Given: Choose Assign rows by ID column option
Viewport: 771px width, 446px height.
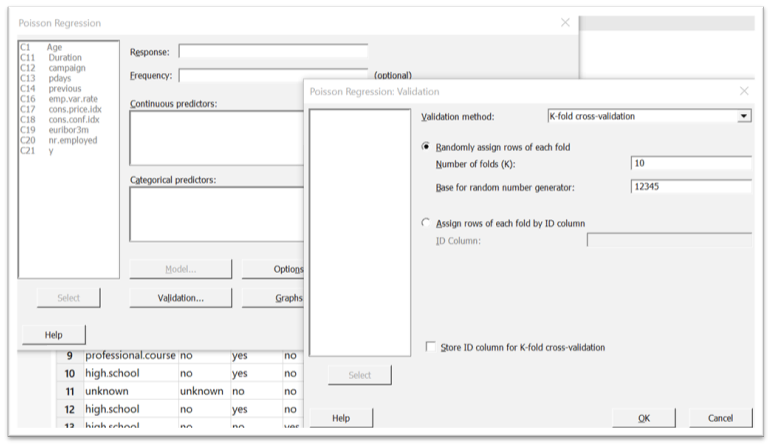Looking at the screenshot, I should tap(426, 223).
